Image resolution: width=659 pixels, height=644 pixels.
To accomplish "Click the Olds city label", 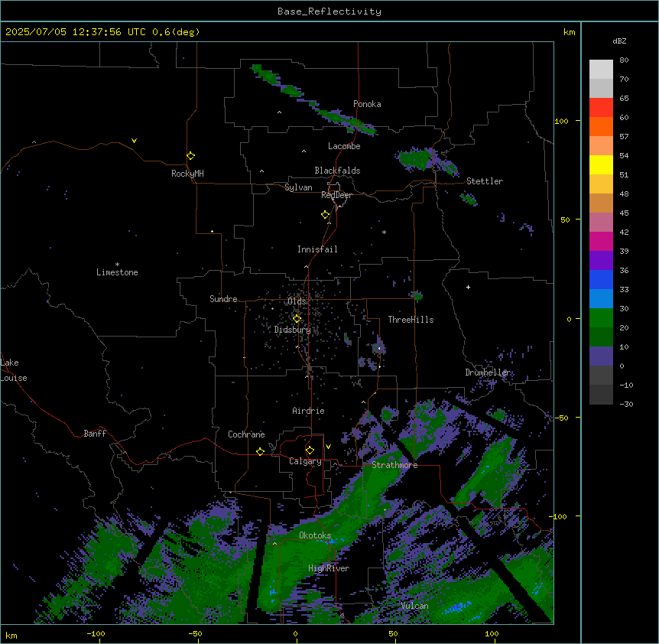I will [x=297, y=301].
